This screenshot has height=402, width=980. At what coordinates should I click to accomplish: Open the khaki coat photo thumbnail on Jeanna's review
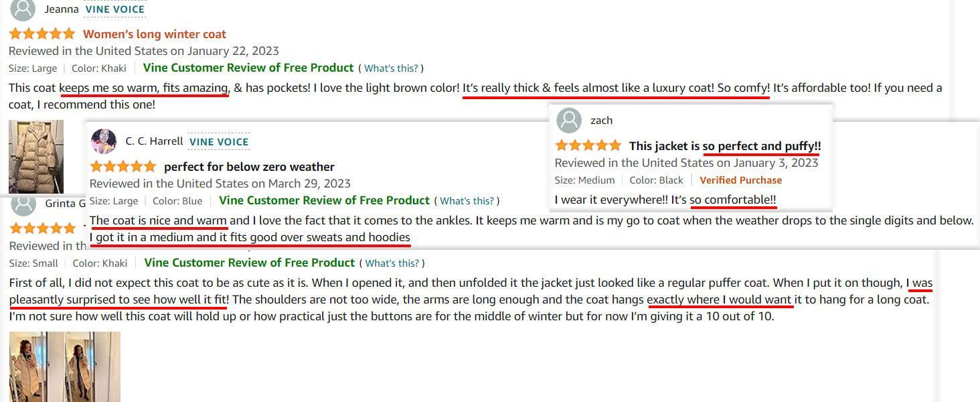tap(37, 155)
